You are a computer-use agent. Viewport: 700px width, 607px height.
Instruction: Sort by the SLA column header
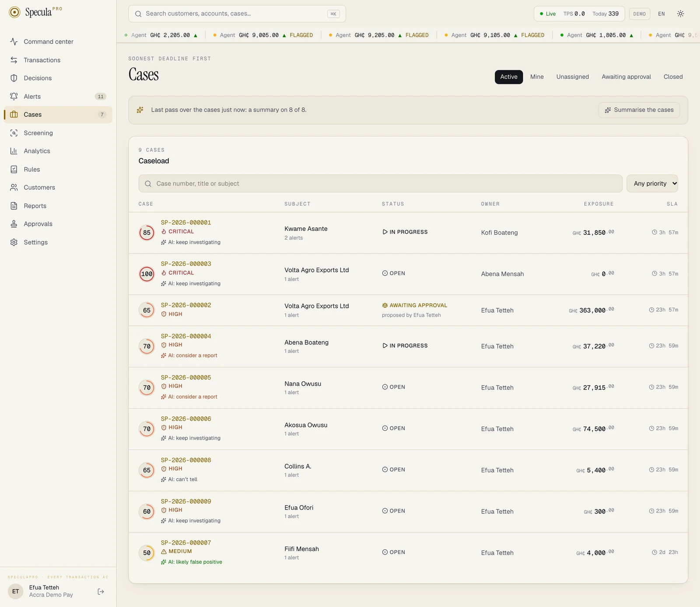pos(672,204)
